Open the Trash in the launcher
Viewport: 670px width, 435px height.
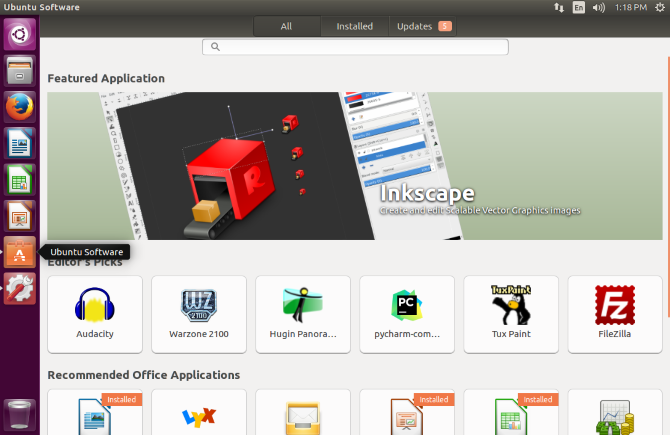pyautogui.click(x=20, y=414)
